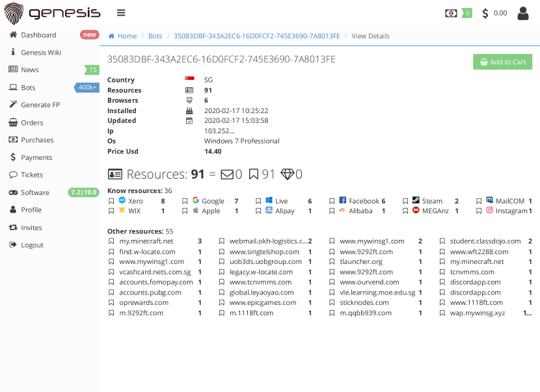Image resolution: width=540 pixels, height=392 pixels.
Task: Click the sticknodes.com entry
Action: [x=364, y=302]
